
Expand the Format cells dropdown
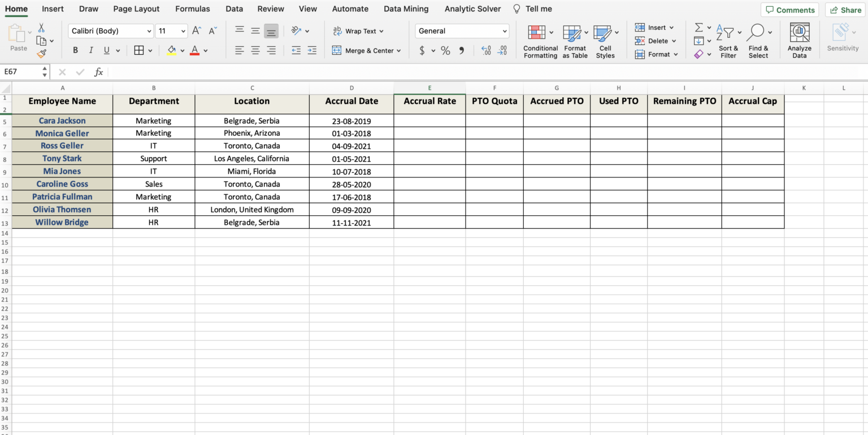(x=675, y=55)
